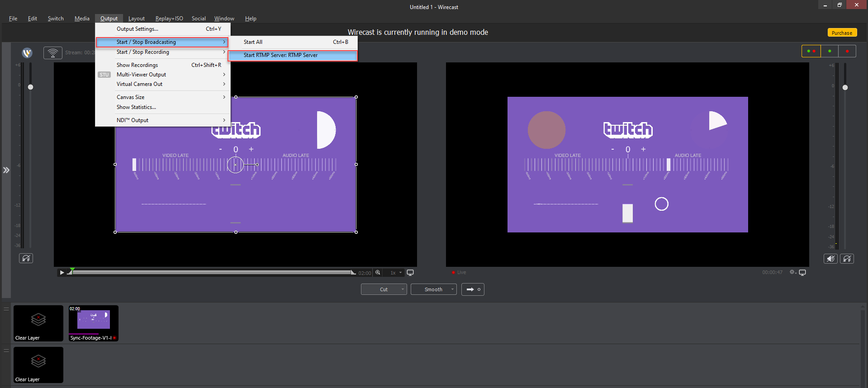
Task: Click the live headphone monitor icon
Action: point(847,259)
